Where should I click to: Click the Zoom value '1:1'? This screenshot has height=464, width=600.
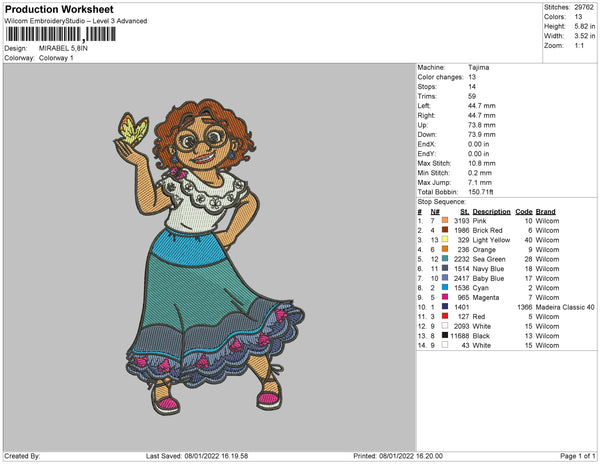tap(579, 46)
